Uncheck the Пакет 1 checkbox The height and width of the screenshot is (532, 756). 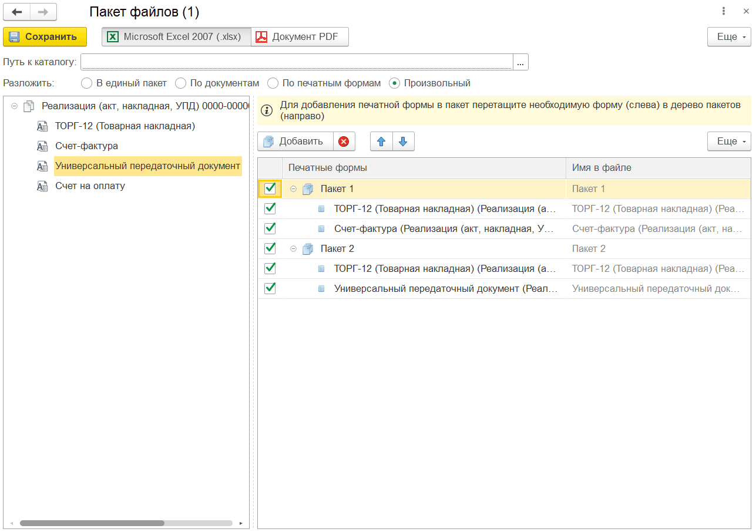[270, 188]
